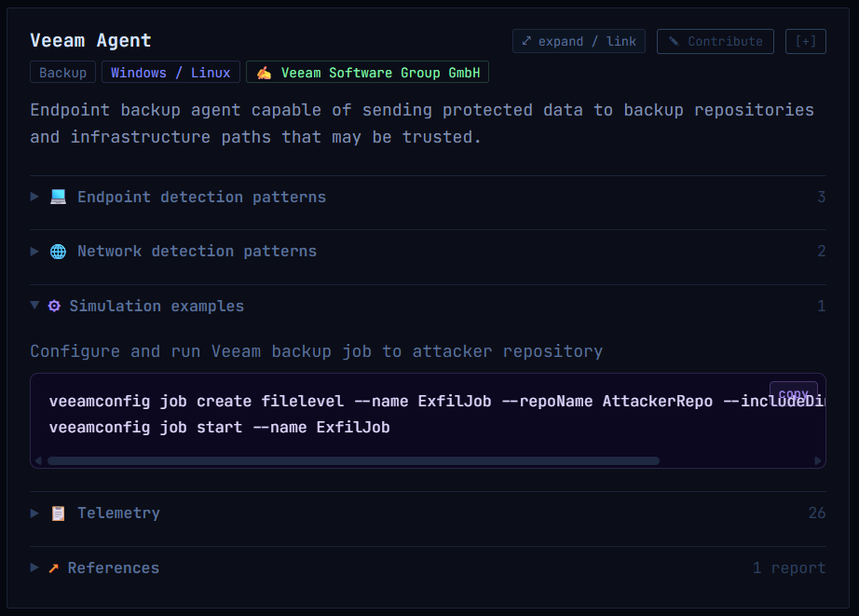Click the pencil icon in the Contribute button
The width and height of the screenshot is (859, 616).
click(674, 41)
